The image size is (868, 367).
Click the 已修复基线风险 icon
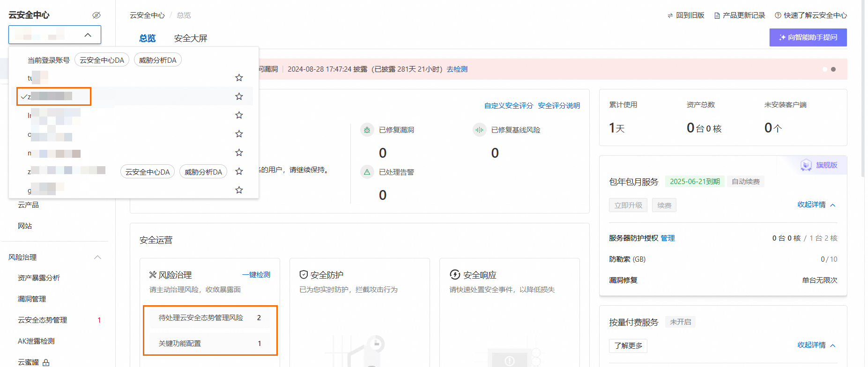click(x=479, y=130)
